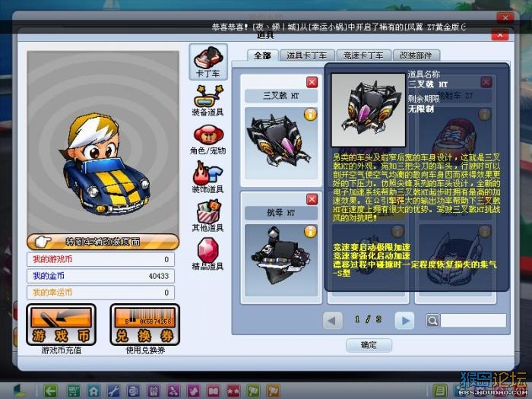Remove the 航母 HT kart with red X
Screen dimensions: 532x399
coord(312,199)
